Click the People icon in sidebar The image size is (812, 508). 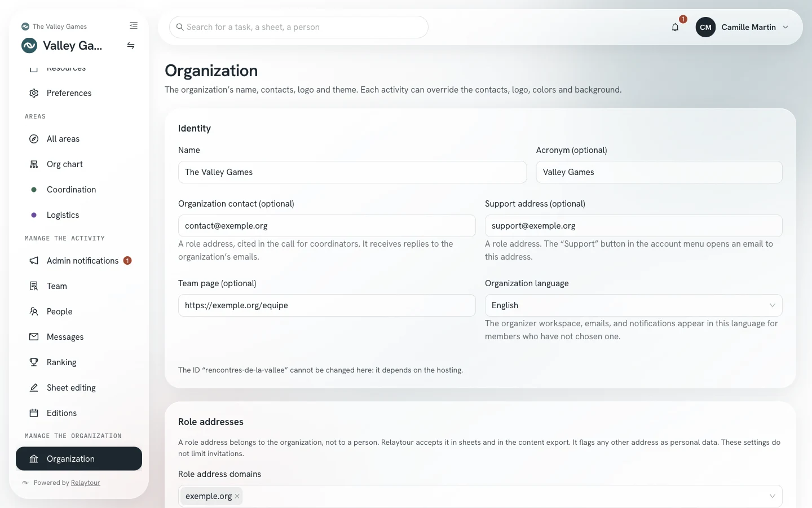tap(34, 312)
